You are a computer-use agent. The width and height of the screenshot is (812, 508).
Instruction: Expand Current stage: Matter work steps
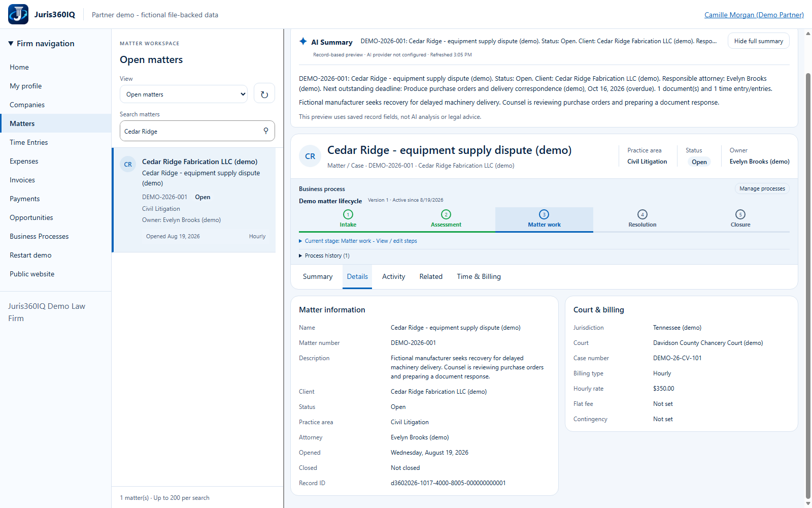coord(358,241)
